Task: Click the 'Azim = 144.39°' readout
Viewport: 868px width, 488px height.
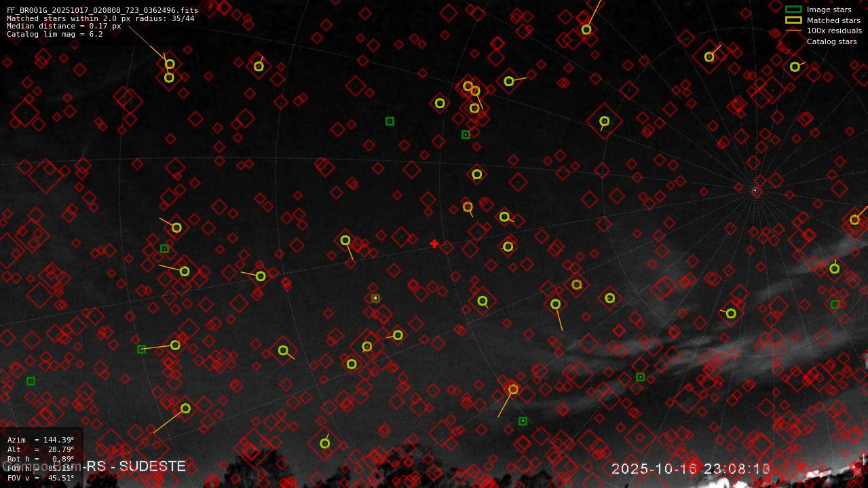Action: click(x=41, y=440)
